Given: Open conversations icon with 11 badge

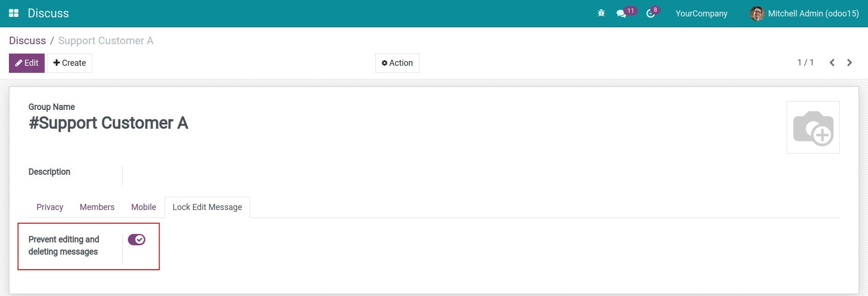Looking at the screenshot, I should [622, 14].
